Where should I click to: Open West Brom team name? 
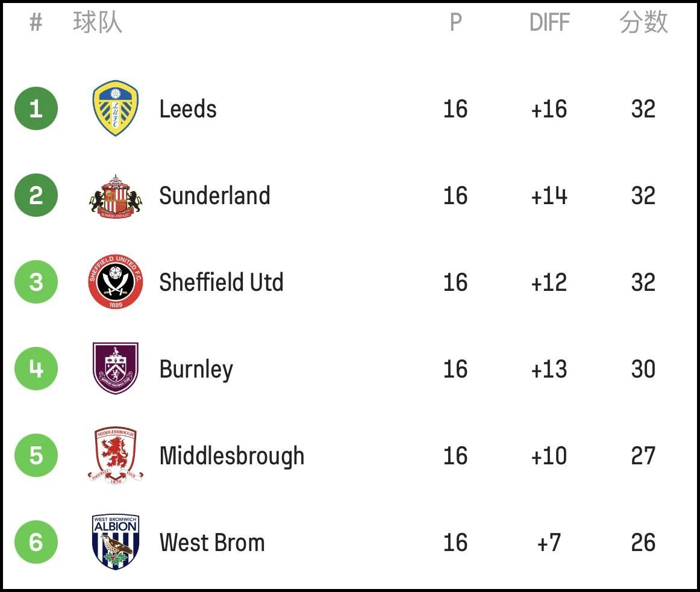point(212,543)
